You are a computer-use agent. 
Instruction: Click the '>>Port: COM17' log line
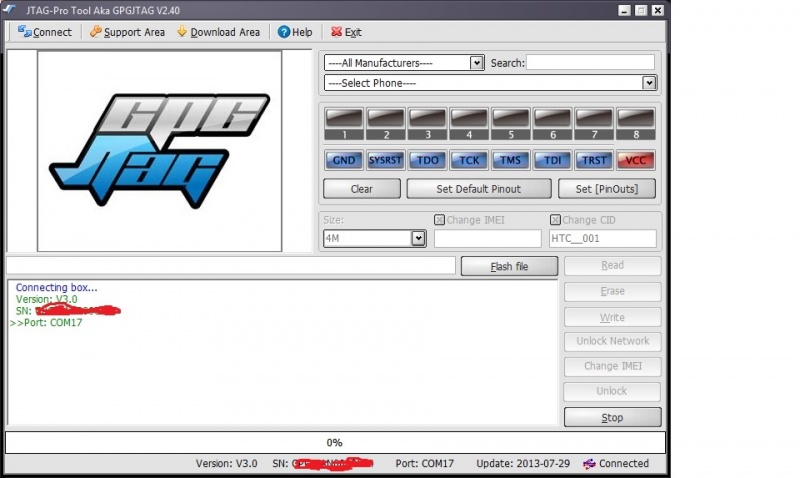pyautogui.click(x=46, y=322)
